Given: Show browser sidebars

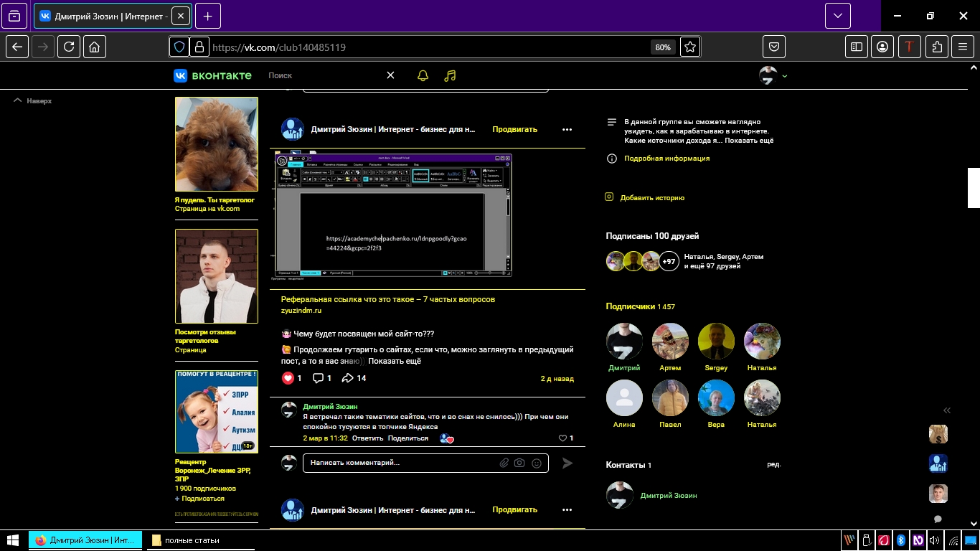Looking at the screenshot, I should 857,47.
